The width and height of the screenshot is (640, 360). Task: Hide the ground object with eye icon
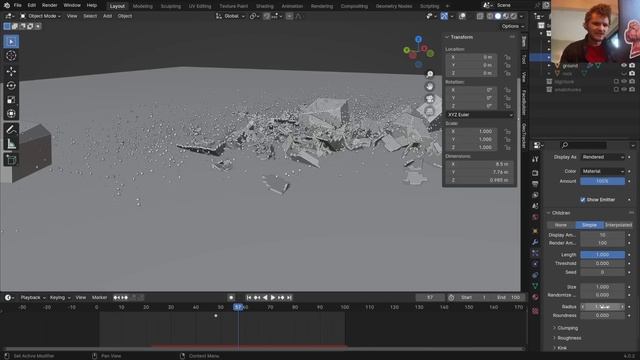pyautogui.click(x=624, y=65)
